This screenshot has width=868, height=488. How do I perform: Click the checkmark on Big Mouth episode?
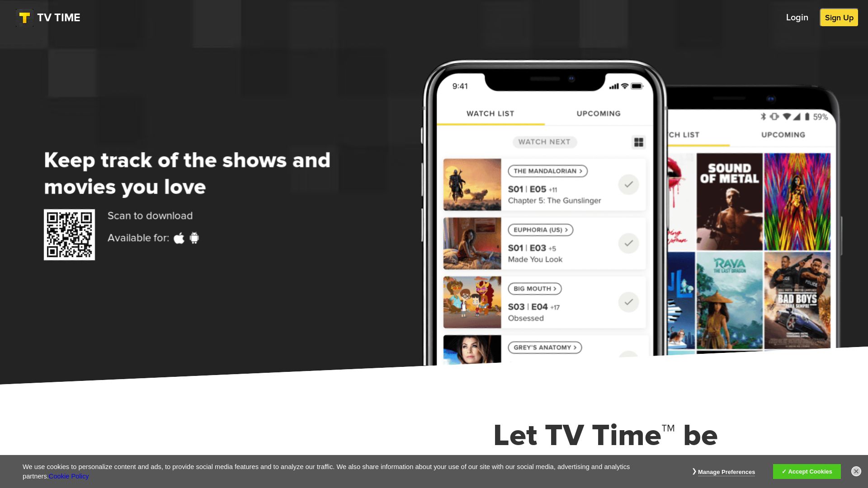[628, 301]
